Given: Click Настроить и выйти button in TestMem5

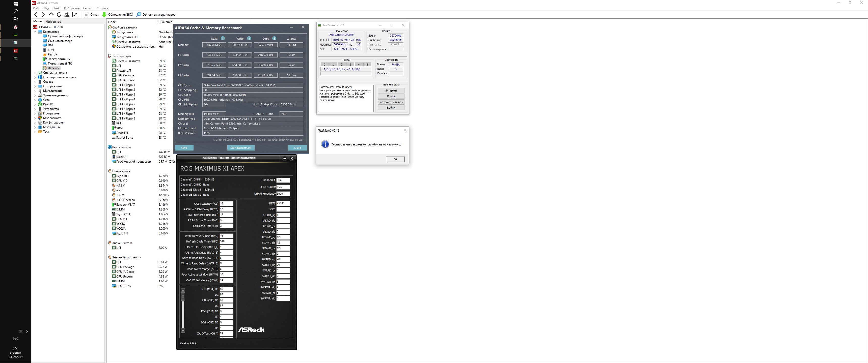Looking at the screenshot, I should tap(391, 102).
